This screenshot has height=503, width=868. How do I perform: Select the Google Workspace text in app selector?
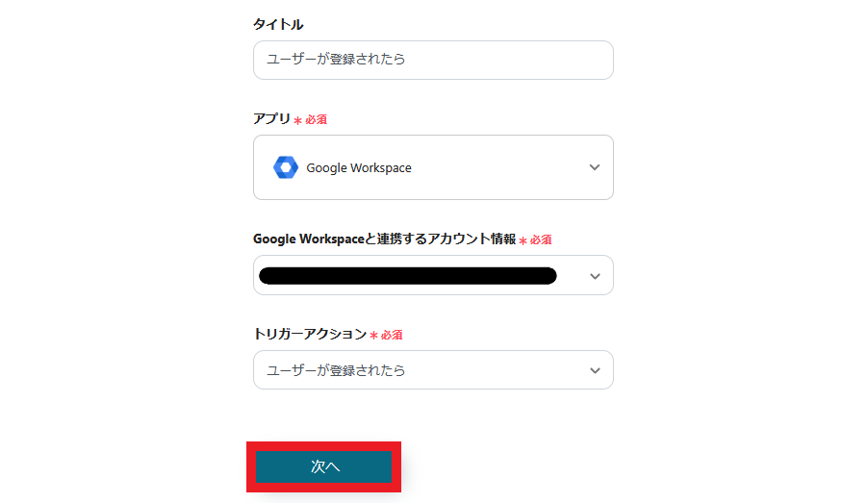(358, 167)
